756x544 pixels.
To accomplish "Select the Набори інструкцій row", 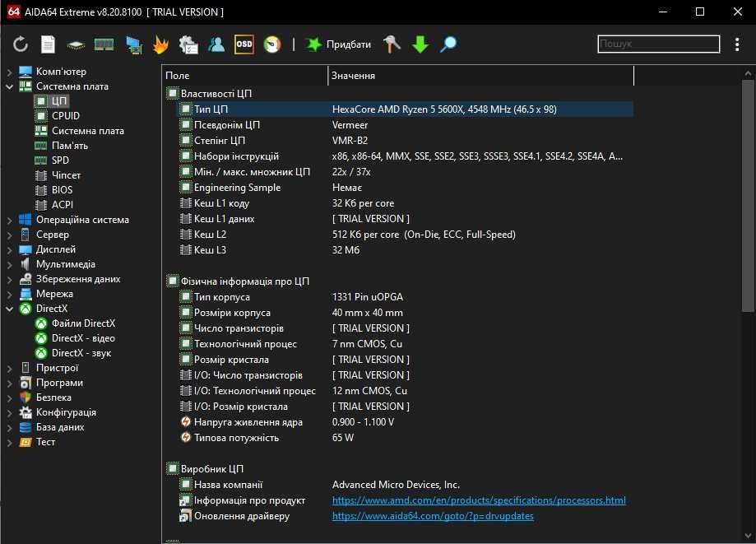I will click(x=405, y=156).
